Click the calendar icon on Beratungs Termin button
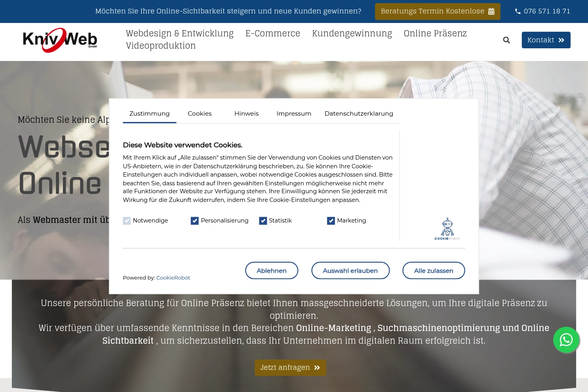This screenshot has width=588, height=392. [x=491, y=11]
